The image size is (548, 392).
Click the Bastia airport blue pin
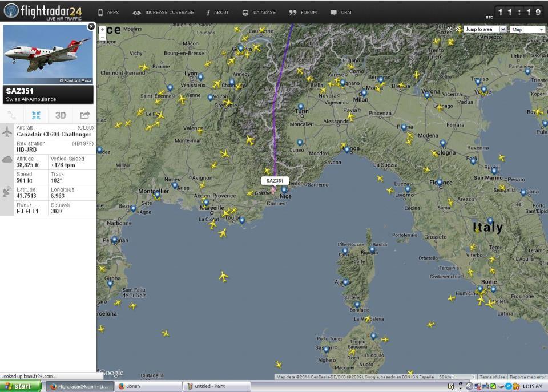click(x=372, y=250)
